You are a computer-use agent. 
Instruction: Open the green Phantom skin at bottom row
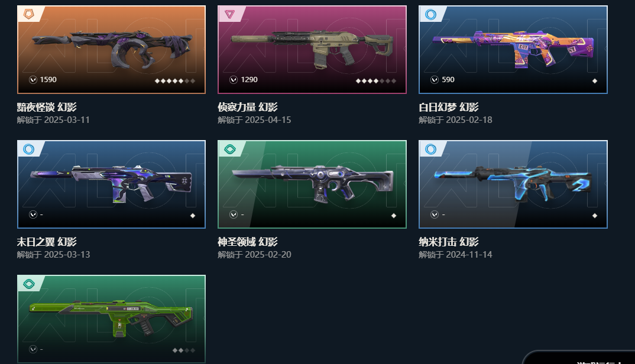coord(111,319)
